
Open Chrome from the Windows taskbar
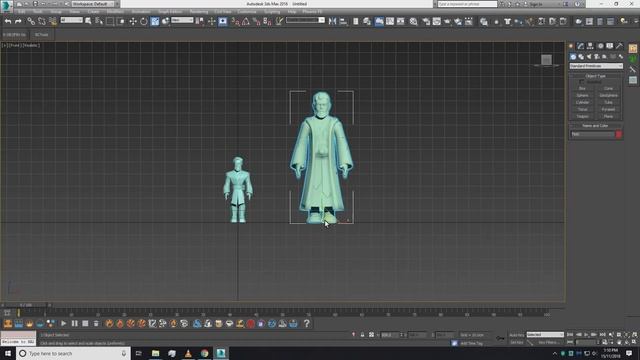[204, 353]
